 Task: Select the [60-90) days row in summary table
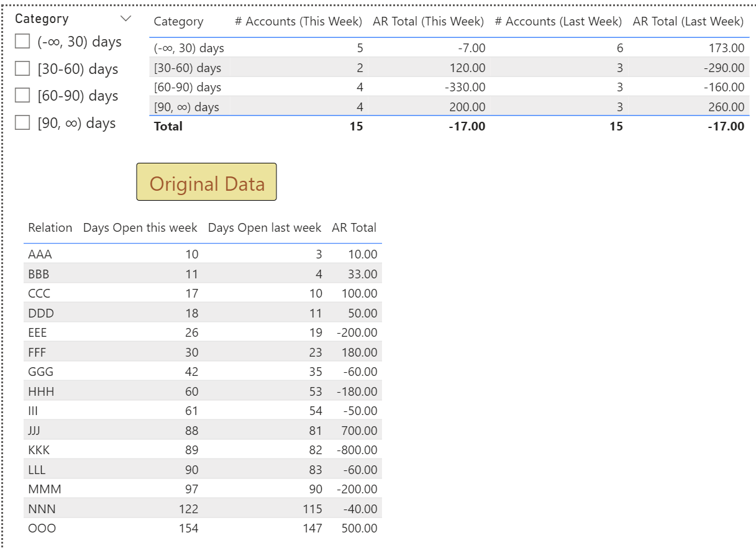point(449,87)
